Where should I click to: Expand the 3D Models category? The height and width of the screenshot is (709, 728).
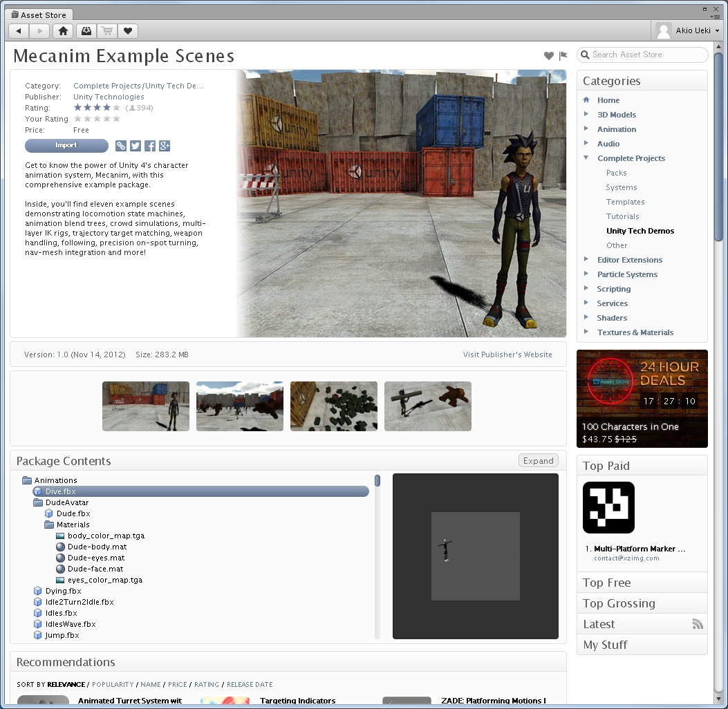click(x=586, y=114)
